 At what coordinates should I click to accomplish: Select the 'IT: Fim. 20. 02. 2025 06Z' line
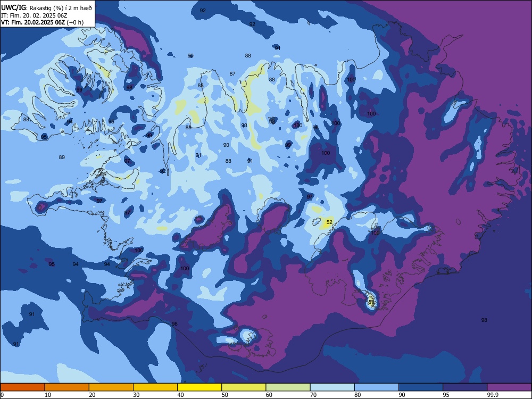click(34, 15)
